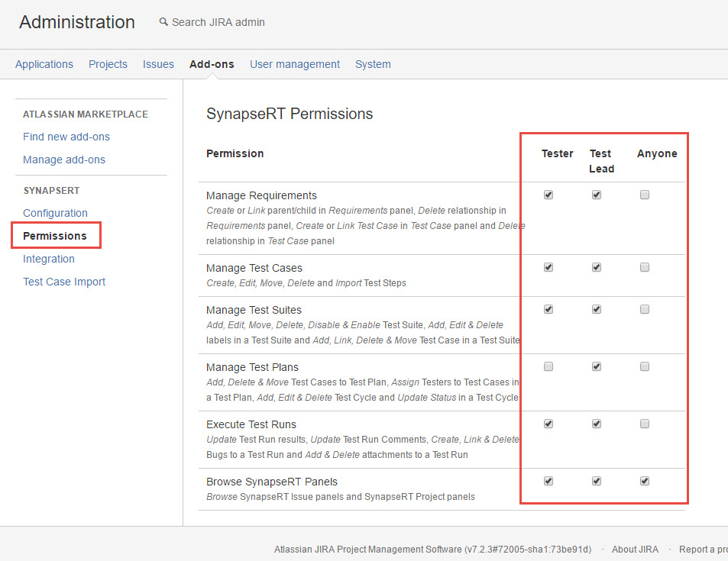Enable Tester for Manage Test Plans
728x561 pixels.
tap(548, 366)
